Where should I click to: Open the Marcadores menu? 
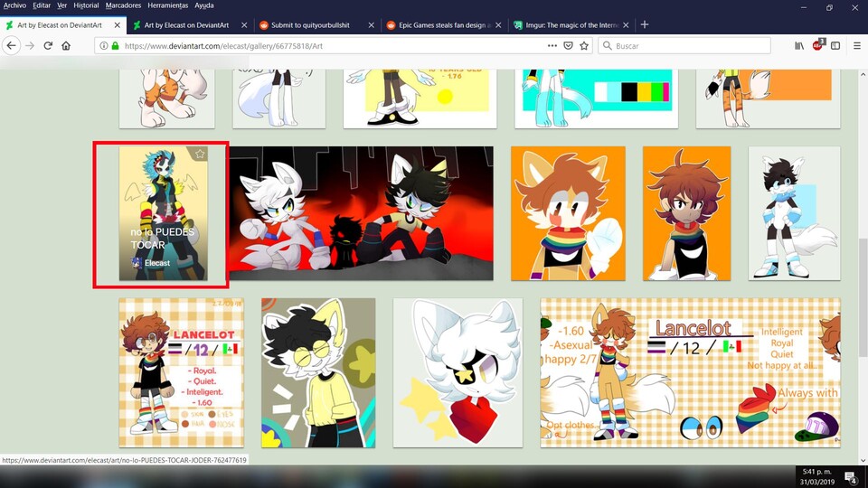(x=123, y=5)
